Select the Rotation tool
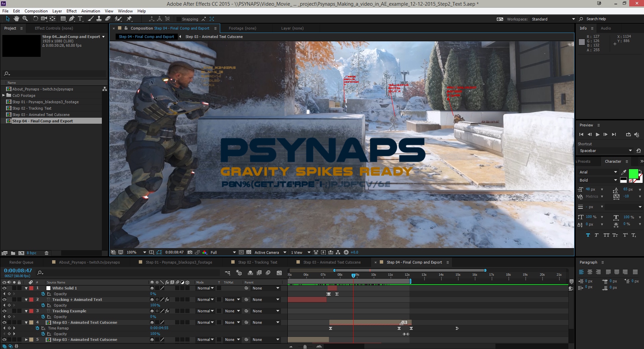Viewport: 644px width, 349px height. [36, 19]
